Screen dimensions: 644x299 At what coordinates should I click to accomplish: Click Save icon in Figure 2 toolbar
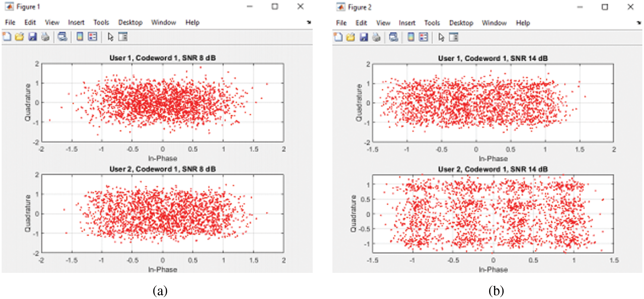364,37
